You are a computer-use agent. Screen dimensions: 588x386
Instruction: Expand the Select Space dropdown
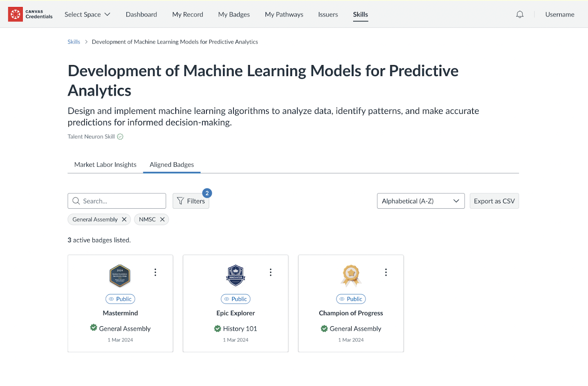point(87,14)
